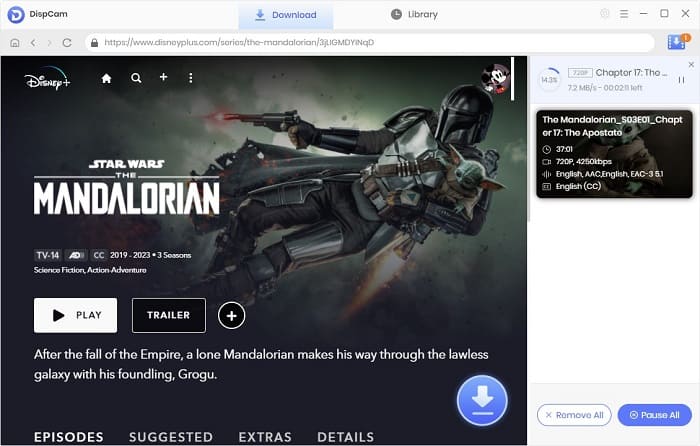Go to browser home page icon
Image resolution: width=700 pixels, height=446 pixels.
point(15,43)
